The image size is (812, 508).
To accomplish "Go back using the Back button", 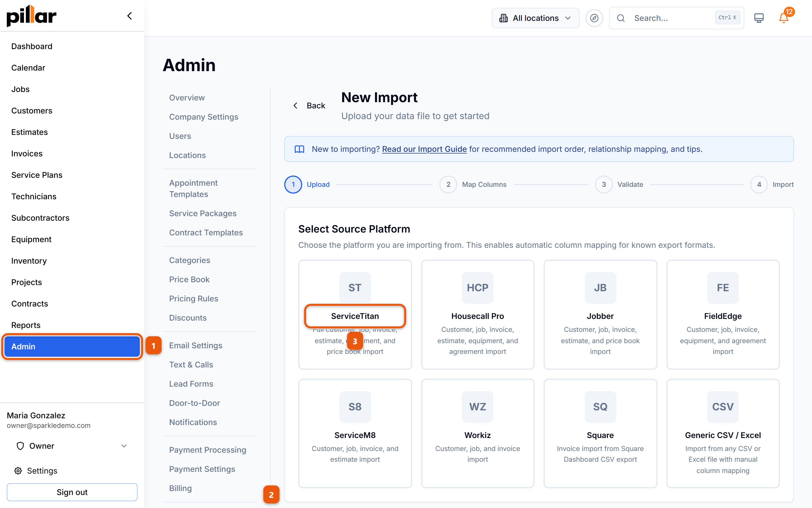I will (309, 106).
